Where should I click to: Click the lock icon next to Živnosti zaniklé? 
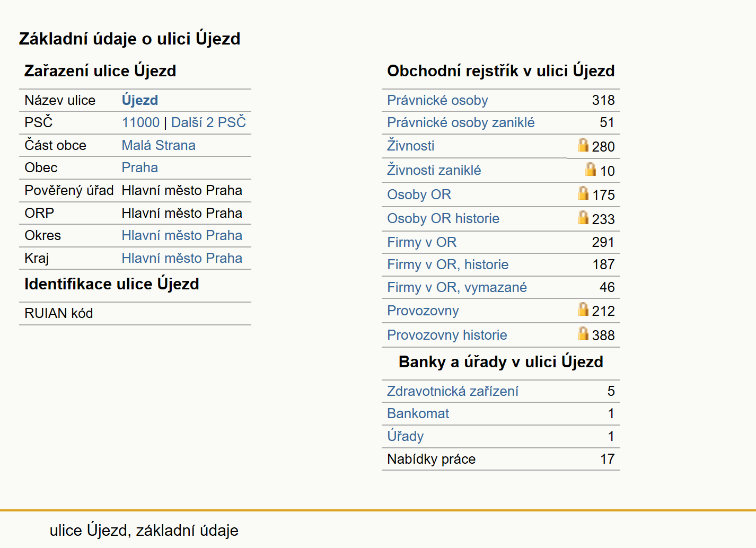tap(591, 169)
